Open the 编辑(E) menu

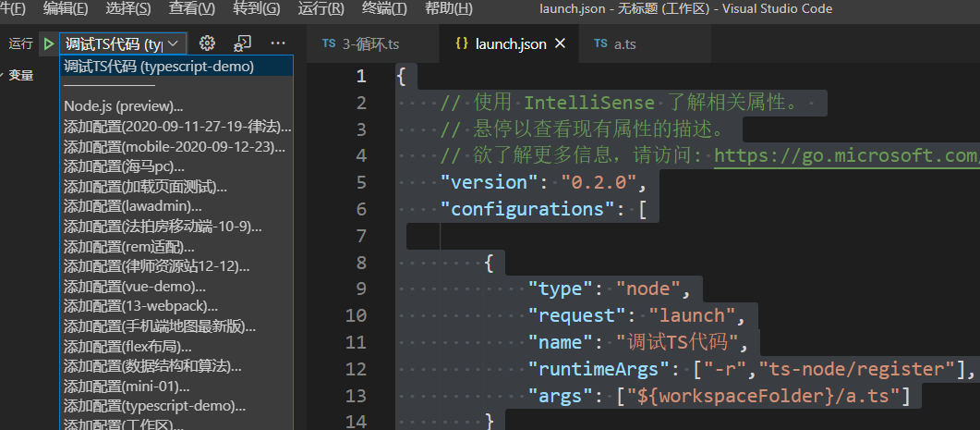[66, 8]
